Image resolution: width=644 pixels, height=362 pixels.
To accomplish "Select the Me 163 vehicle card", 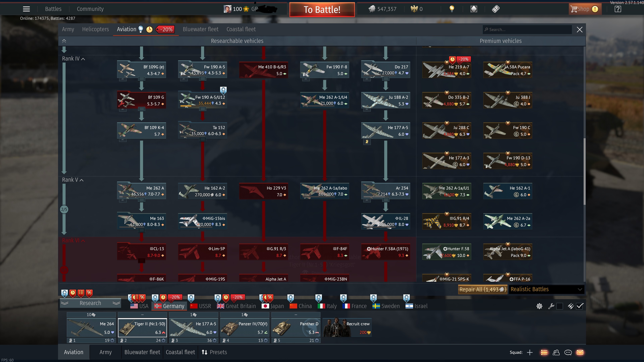I will [142, 221].
